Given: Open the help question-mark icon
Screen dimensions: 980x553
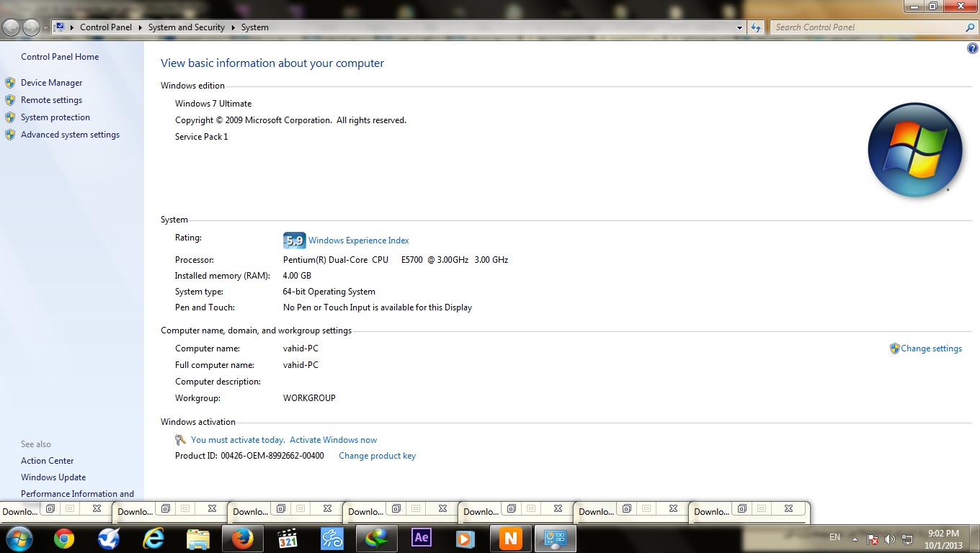Looking at the screenshot, I should pos(973,48).
